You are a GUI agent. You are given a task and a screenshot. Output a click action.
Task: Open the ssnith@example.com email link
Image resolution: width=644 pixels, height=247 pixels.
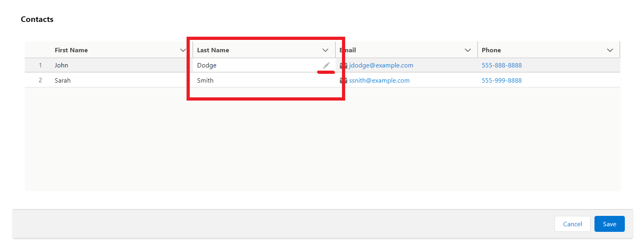point(379,81)
